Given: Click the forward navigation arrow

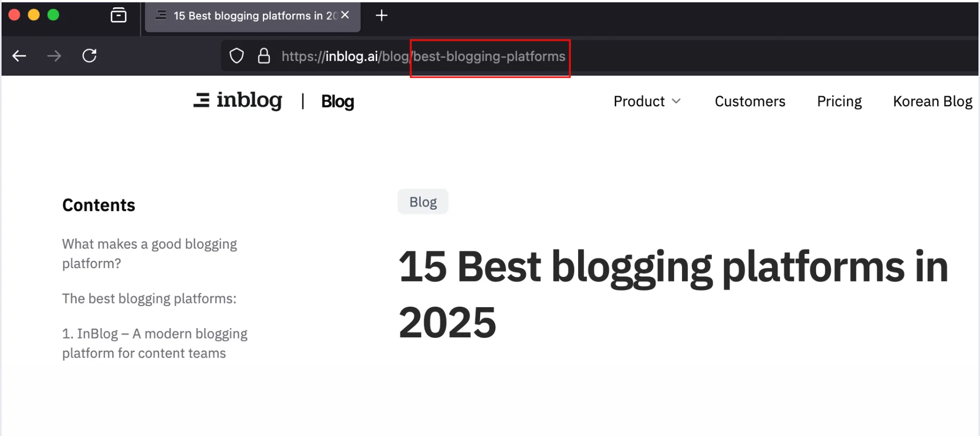Looking at the screenshot, I should pos(54,56).
